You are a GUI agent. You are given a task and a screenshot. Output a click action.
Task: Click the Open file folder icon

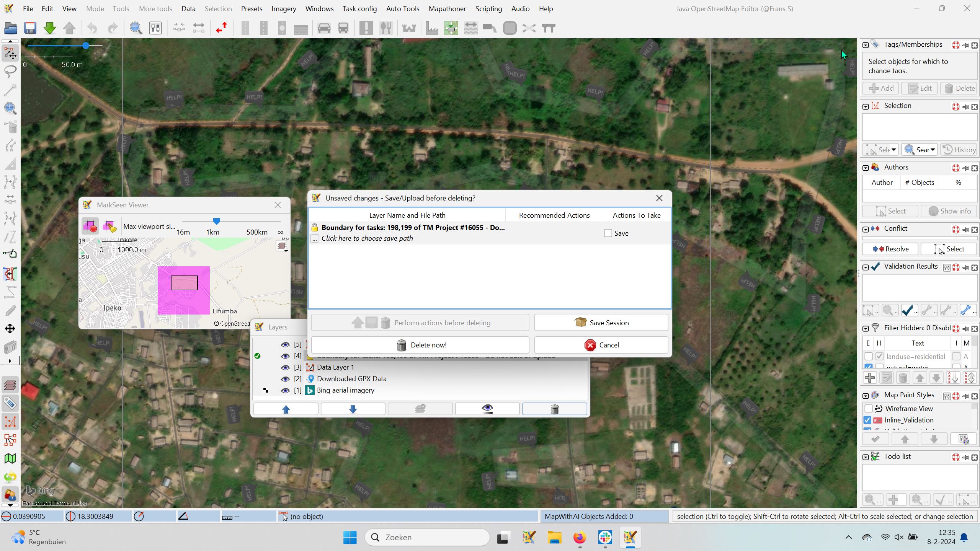[10, 28]
